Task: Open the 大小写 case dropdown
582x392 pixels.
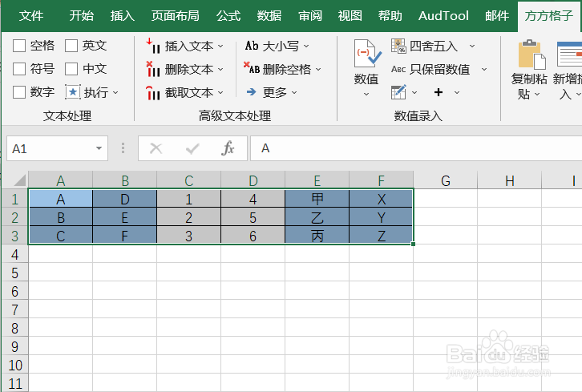Action: point(277,46)
